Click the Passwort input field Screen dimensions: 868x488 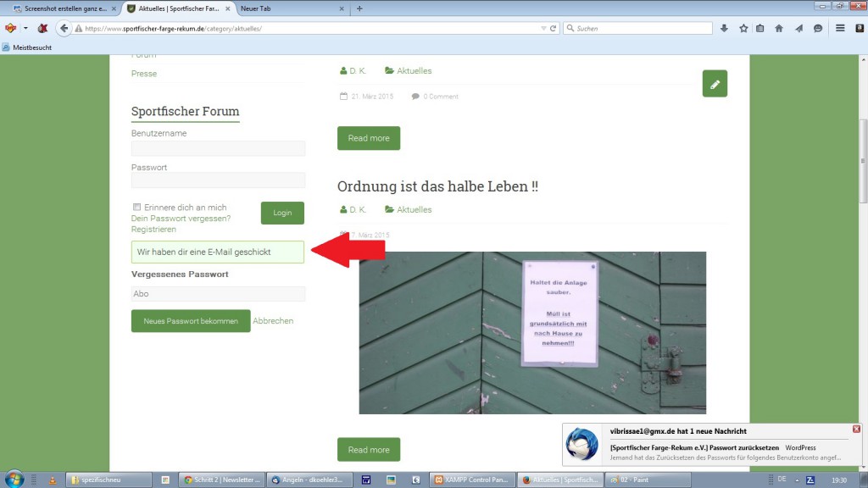(218, 180)
